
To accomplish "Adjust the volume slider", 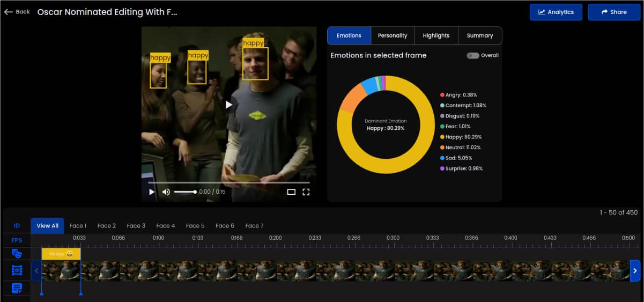I will tap(185, 191).
